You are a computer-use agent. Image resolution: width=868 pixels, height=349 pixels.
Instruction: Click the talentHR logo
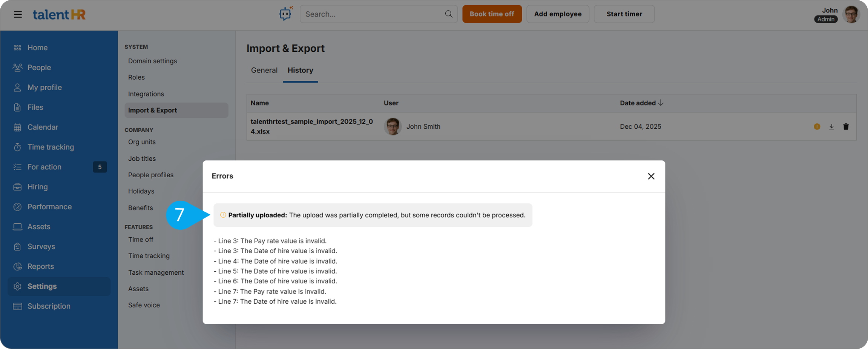(x=59, y=14)
